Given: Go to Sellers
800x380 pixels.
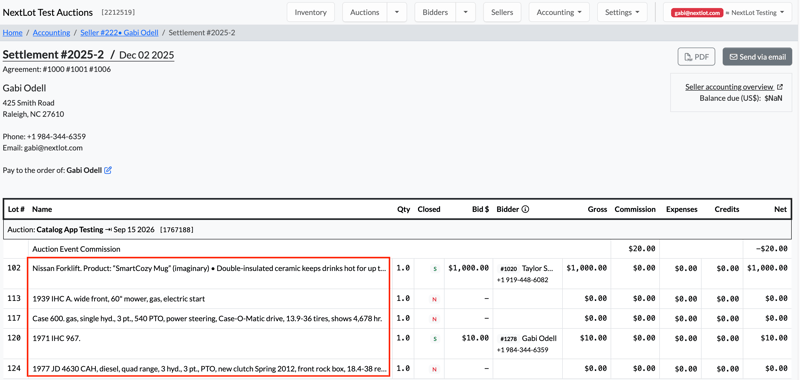Looking at the screenshot, I should pyautogui.click(x=502, y=12).
